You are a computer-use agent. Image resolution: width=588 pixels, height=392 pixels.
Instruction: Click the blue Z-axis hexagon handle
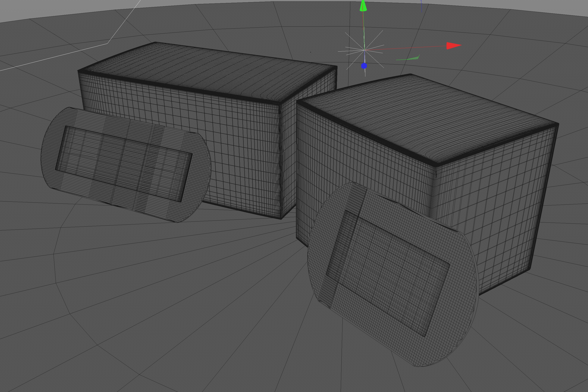pyautogui.click(x=364, y=66)
